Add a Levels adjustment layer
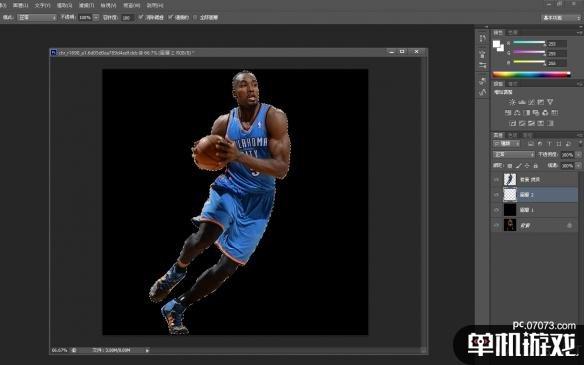Screen dimensions: 584x365 522,102
